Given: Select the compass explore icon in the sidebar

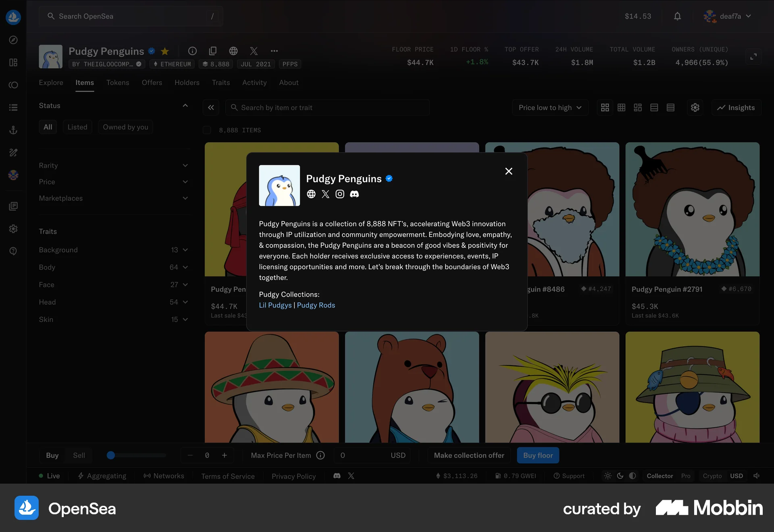Looking at the screenshot, I should (13, 40).
